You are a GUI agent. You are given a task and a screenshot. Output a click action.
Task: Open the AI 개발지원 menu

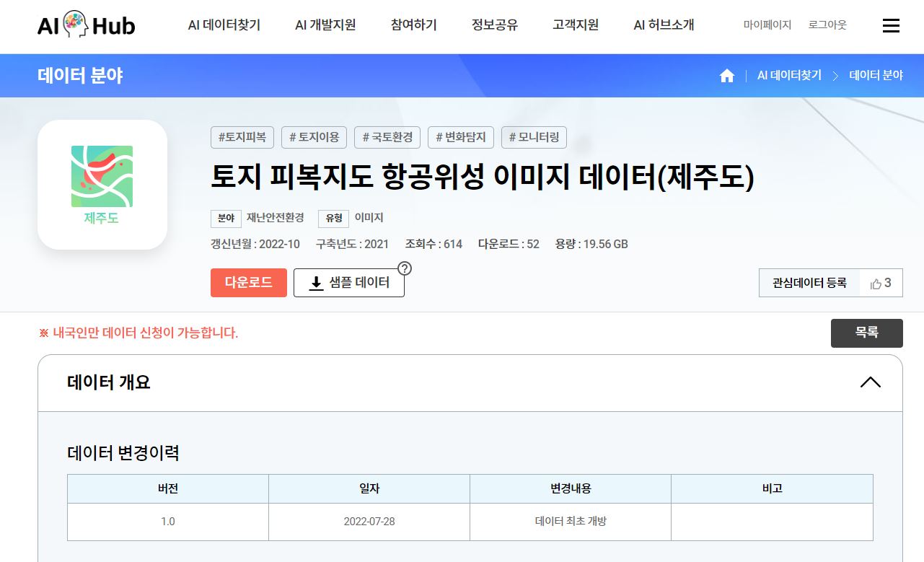325,25
